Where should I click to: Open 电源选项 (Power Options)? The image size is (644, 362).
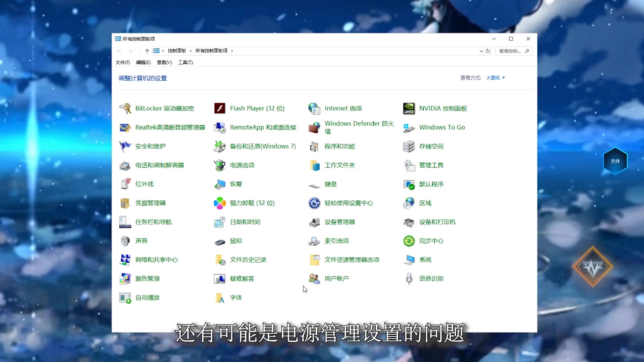[241, 165]
